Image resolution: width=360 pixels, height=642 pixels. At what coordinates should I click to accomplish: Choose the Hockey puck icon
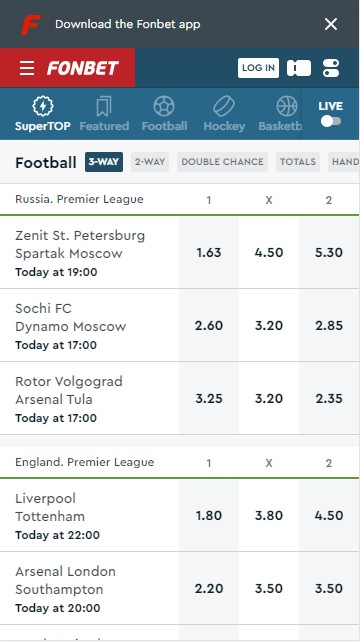224,106
